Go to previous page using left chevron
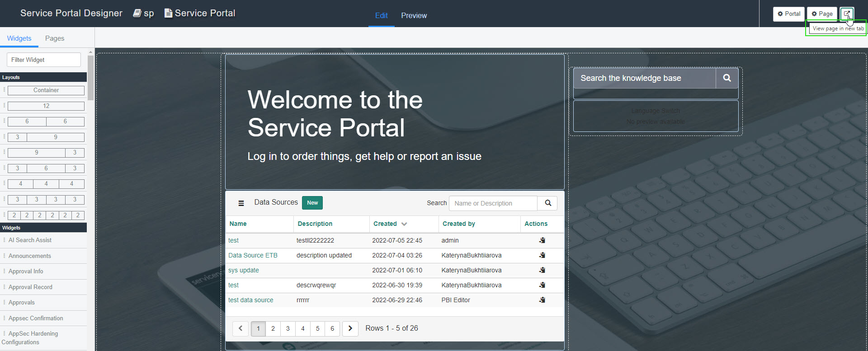Screen dimensions: 868x351 coord(241,328)
